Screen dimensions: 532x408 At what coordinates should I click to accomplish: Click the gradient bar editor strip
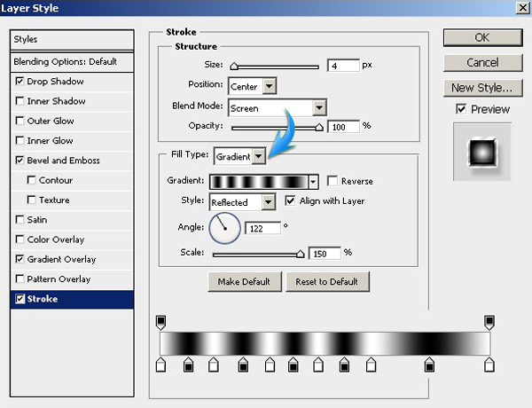tap(325, 342)
